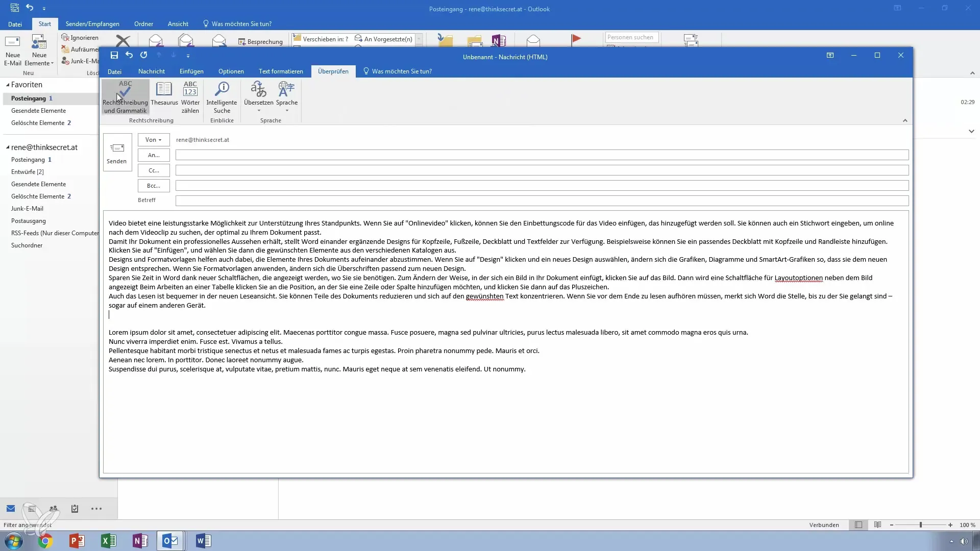
Task: Focus the An recipient field
Action: coord(542,155)
